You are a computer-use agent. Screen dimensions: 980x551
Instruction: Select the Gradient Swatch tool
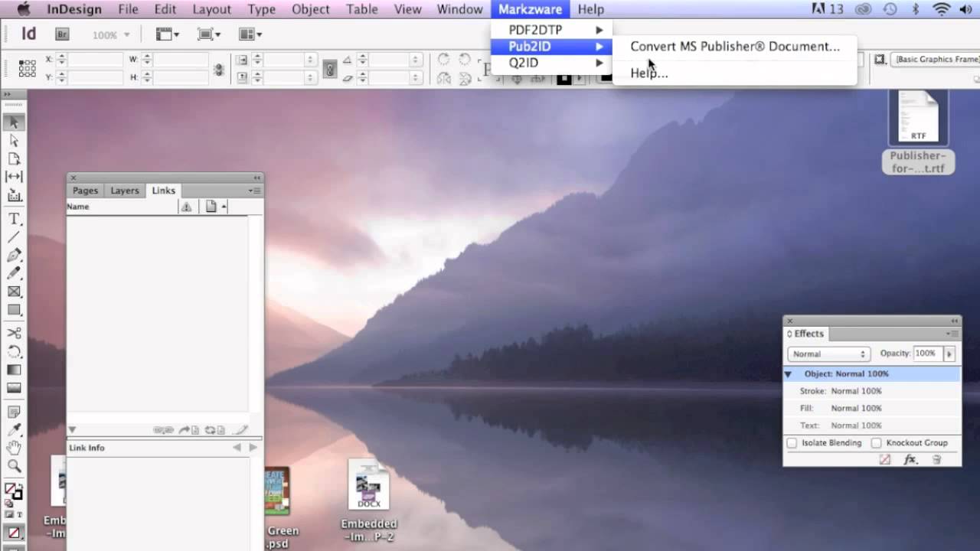14,370
